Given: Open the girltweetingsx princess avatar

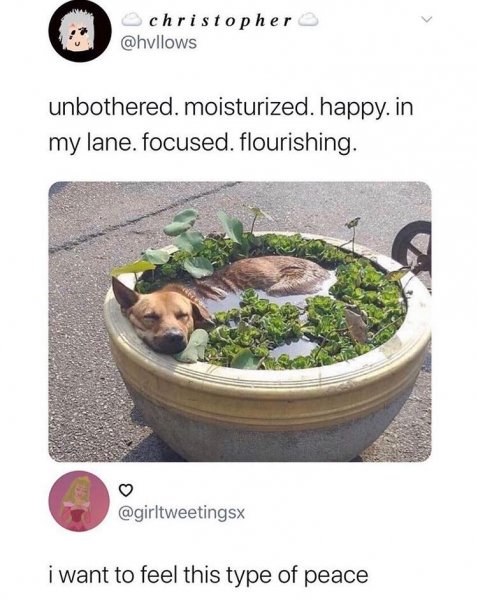Looking at the screenshot, I should point(79,501).
